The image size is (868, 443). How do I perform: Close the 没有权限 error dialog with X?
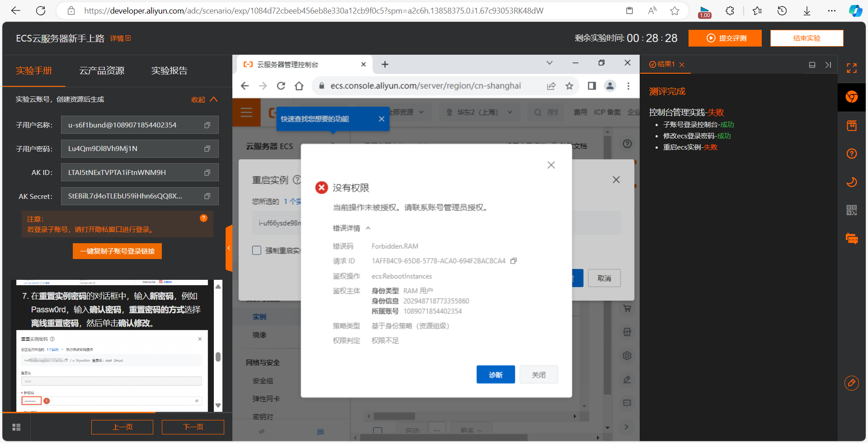(551, 165)
